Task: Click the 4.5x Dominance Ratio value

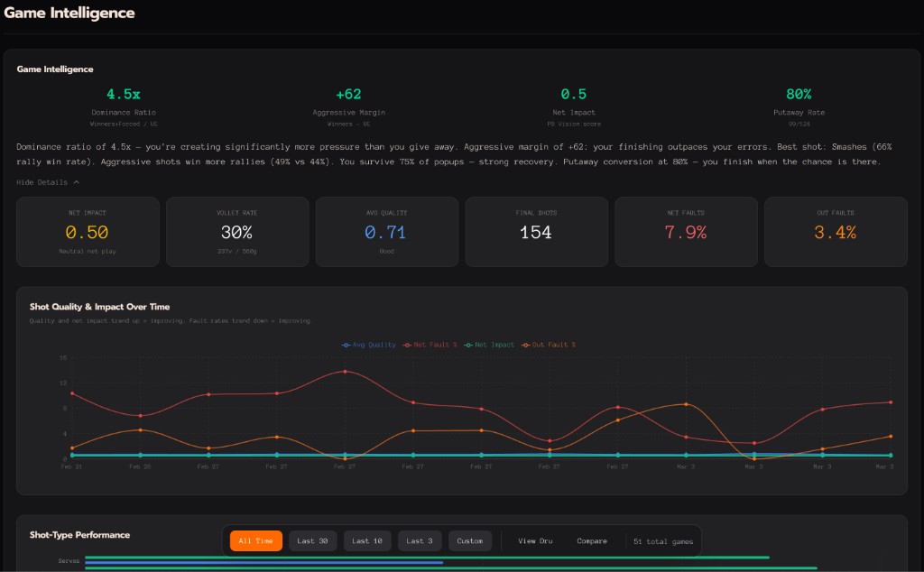Action: pos(123,94)
